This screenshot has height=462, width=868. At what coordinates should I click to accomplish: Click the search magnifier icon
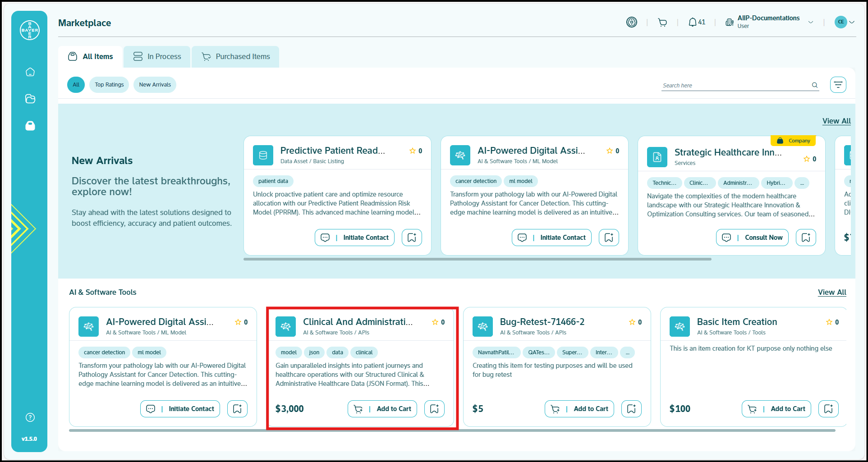coord(815,85)
